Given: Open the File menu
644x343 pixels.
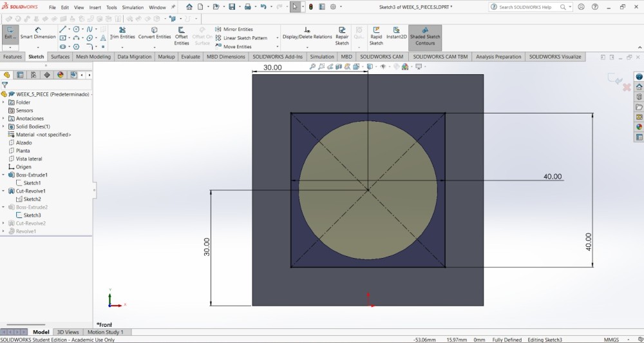Looking at the screenshot, I should pyautogui.click(x=52, y=7).
